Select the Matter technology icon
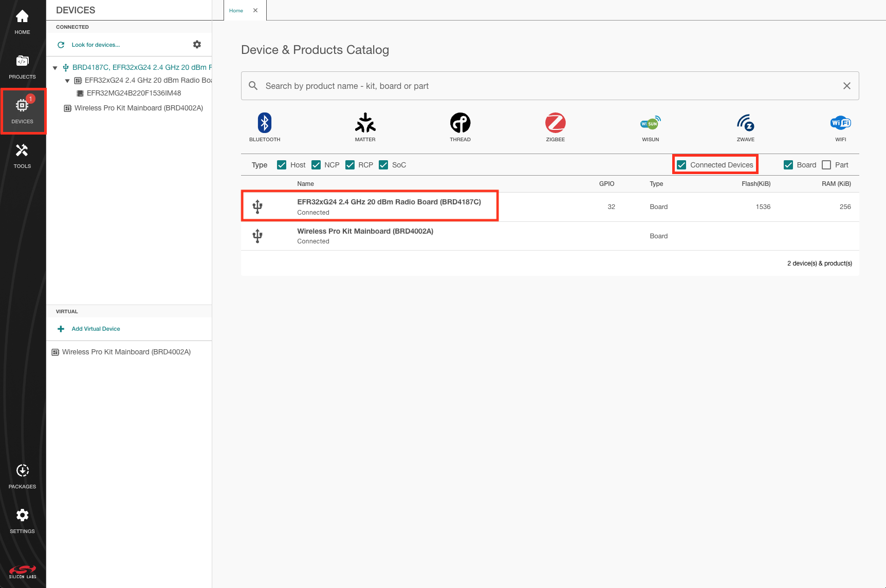The width and height of the screenshot is (886, 588). click(x=365, y=124)
